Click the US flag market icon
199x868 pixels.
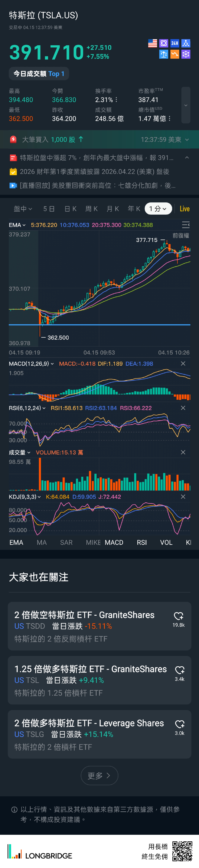153,43
